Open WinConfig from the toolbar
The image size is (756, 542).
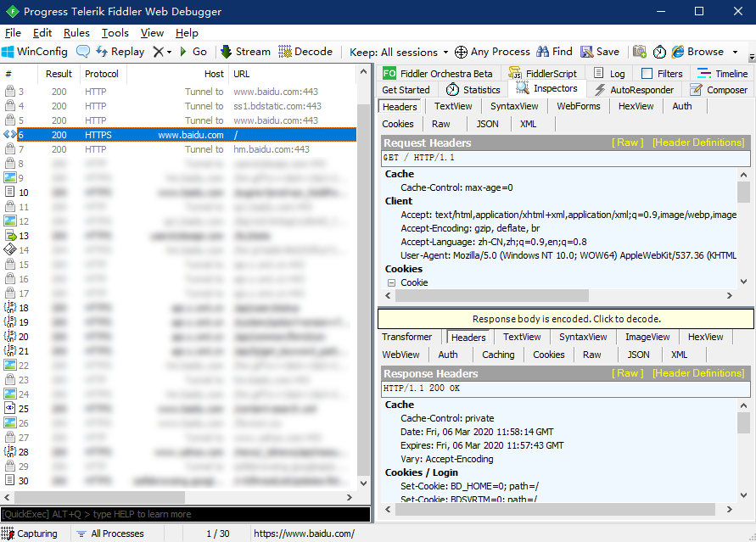35,52
